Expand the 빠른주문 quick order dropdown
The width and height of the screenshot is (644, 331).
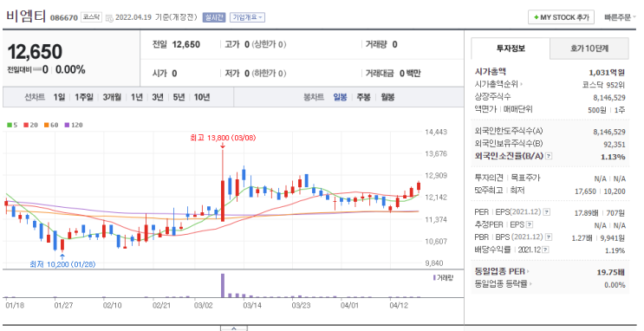click(x=620, y=17)
